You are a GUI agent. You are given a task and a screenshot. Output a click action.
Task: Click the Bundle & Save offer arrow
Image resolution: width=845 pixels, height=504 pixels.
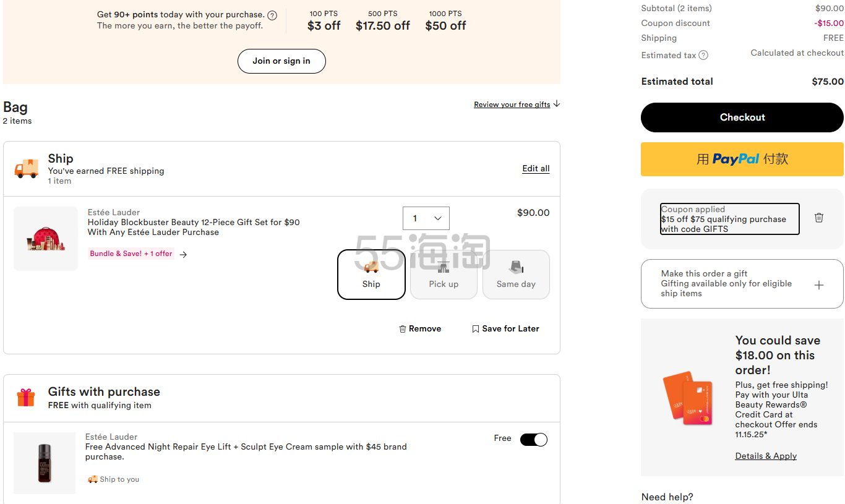click(183, 254)
